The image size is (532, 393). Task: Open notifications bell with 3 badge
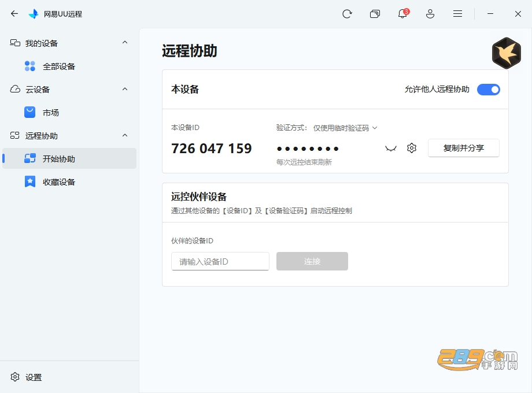pyautogui.click(x=402, y=14)
